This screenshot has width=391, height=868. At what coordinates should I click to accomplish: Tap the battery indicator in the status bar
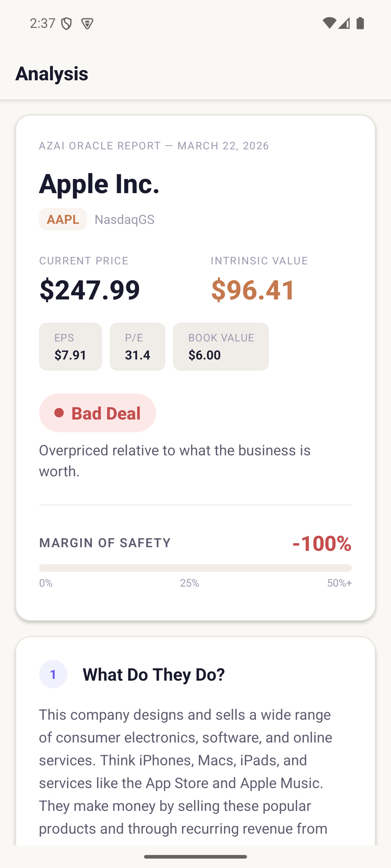click(361, 23)
